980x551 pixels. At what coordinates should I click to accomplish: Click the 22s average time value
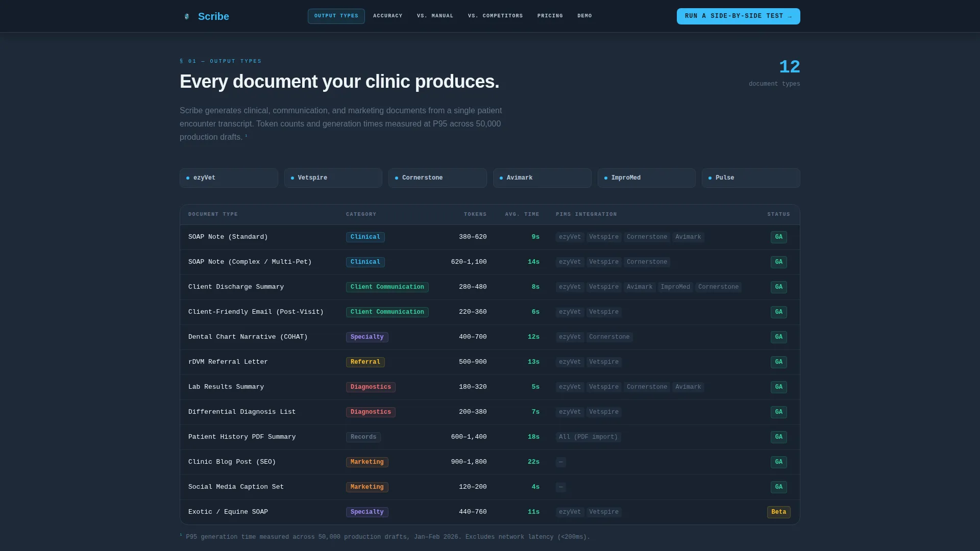(533, 462)
